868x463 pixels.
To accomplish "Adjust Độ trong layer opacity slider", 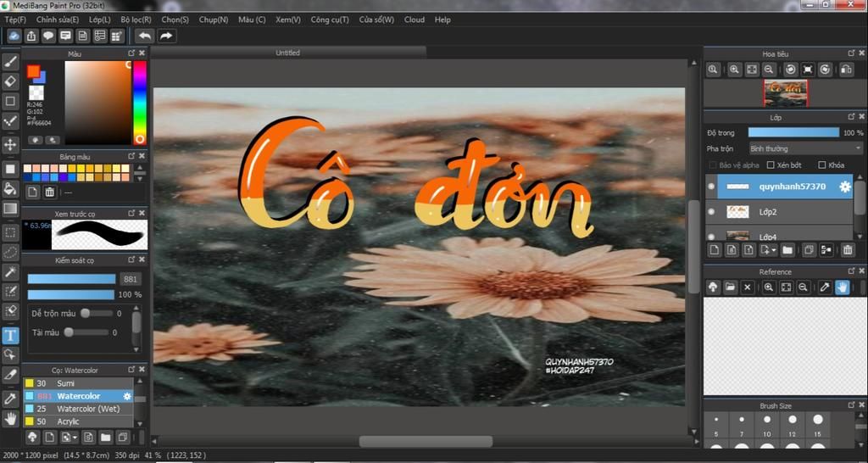I will click(793, 133).
